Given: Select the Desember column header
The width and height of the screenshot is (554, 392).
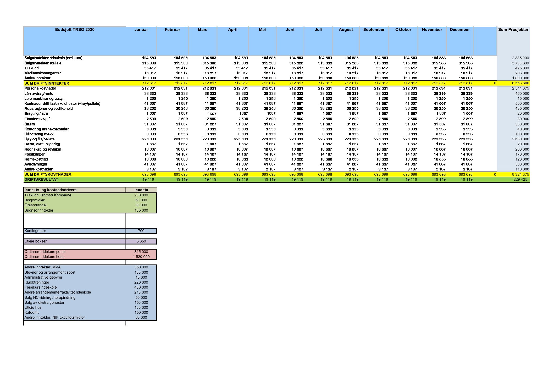Looking at the screenshot, I should coord(460,30).
